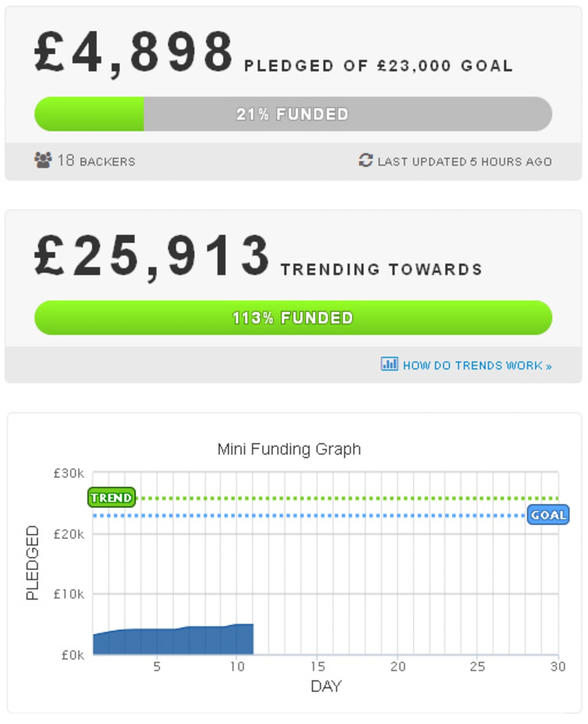Image resolution: width=588 pixels, height=724 pixels.
Task: Click the £4,898 pledged amount
Action: 134,52
